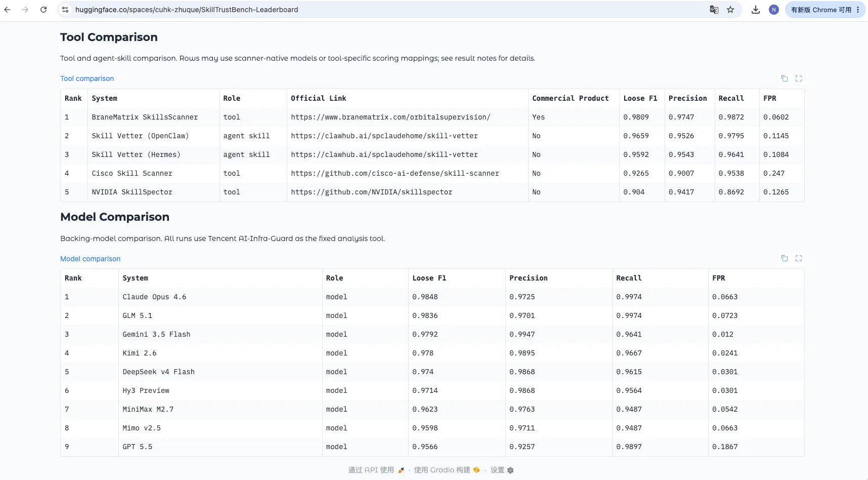Screen dimensions: 868x480
Task: Select the NVIDIA SkillSpector cell
Action: (x=154, y=192)
